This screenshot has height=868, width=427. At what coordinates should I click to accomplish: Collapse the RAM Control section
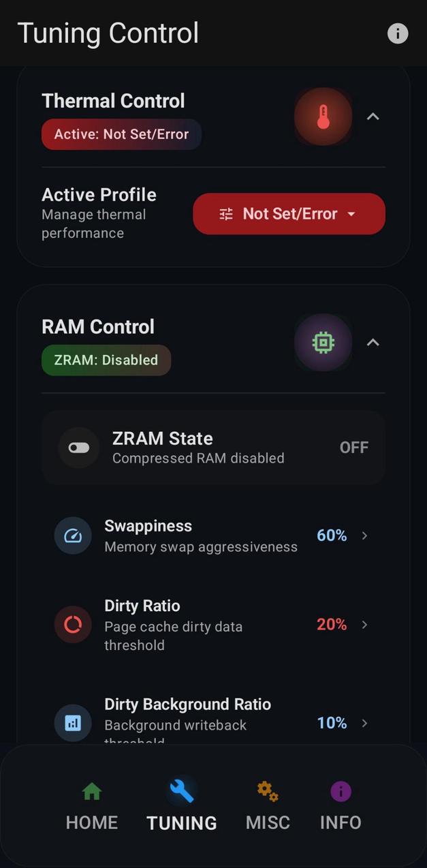pyautogui.click(x=373, y=343)
